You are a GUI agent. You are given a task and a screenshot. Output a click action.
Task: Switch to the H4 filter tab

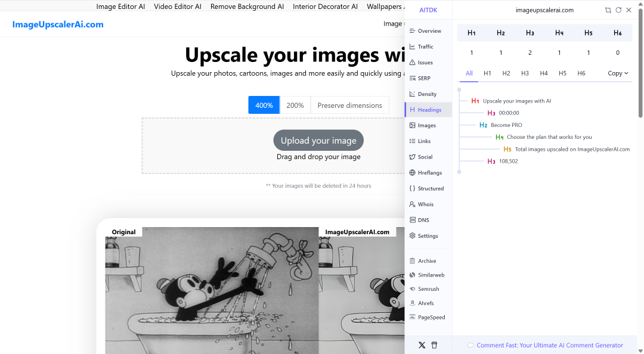coord(544,73)
